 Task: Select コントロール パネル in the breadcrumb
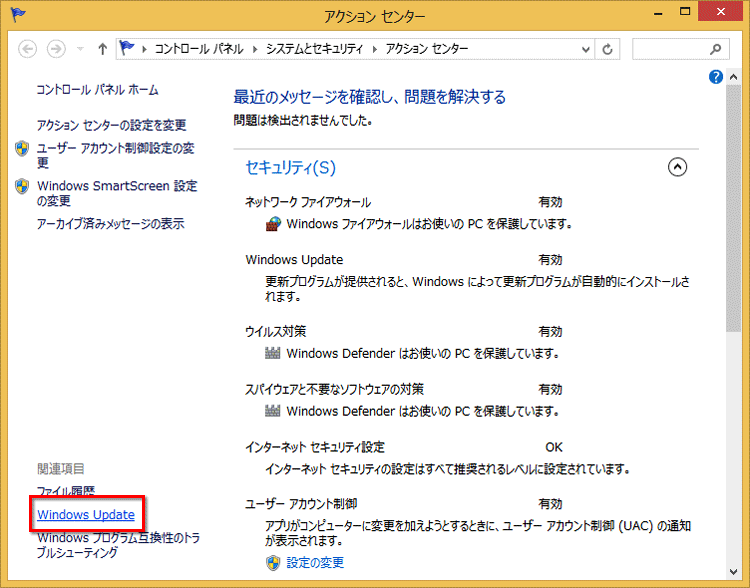click(201, 49)
